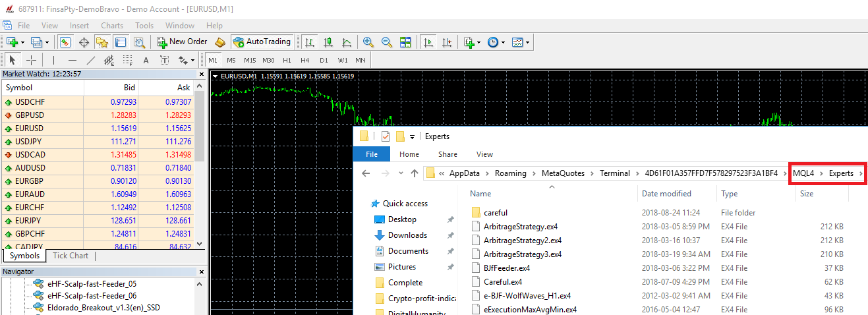Open the Tools menu
This screenshot has height=315, width=868.
[144, 26]
